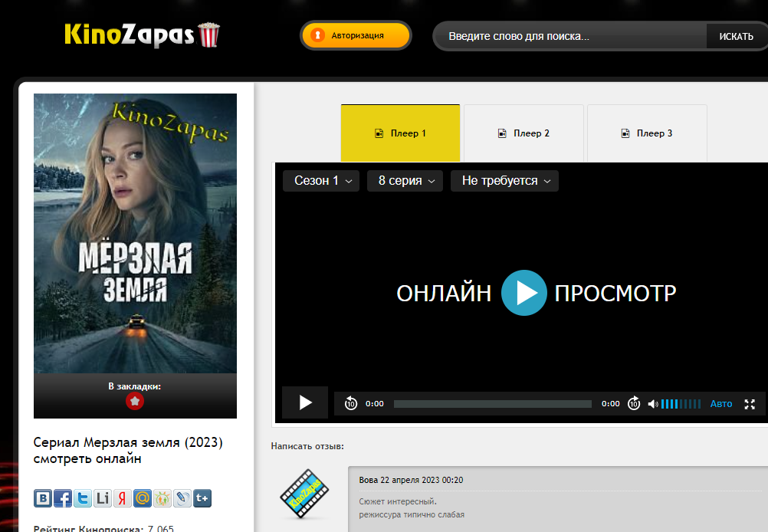Image resolution: width=768 pixels, height=532 pixels.
Task: Share on Twitter
Action: tap(83, 498)
